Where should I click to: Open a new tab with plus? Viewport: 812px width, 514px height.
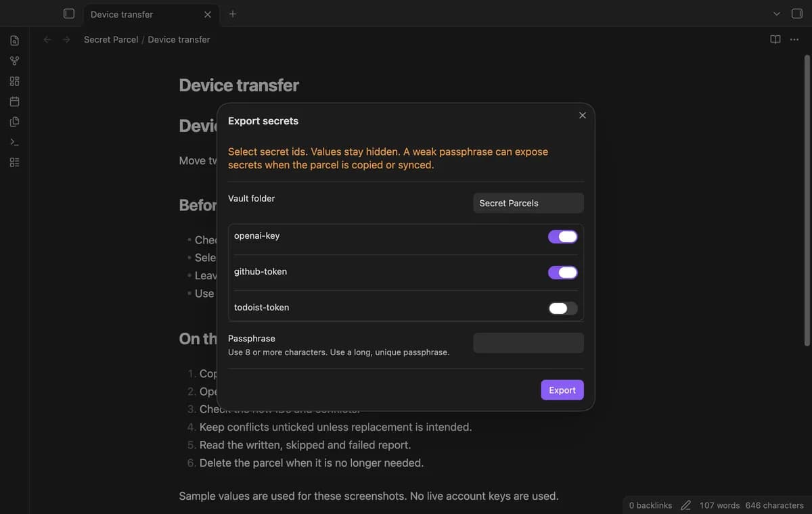233,14
